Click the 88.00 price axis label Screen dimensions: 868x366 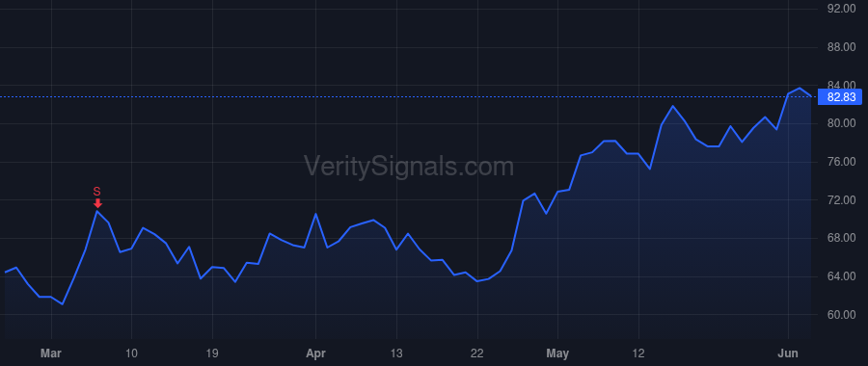pos(841,47)
